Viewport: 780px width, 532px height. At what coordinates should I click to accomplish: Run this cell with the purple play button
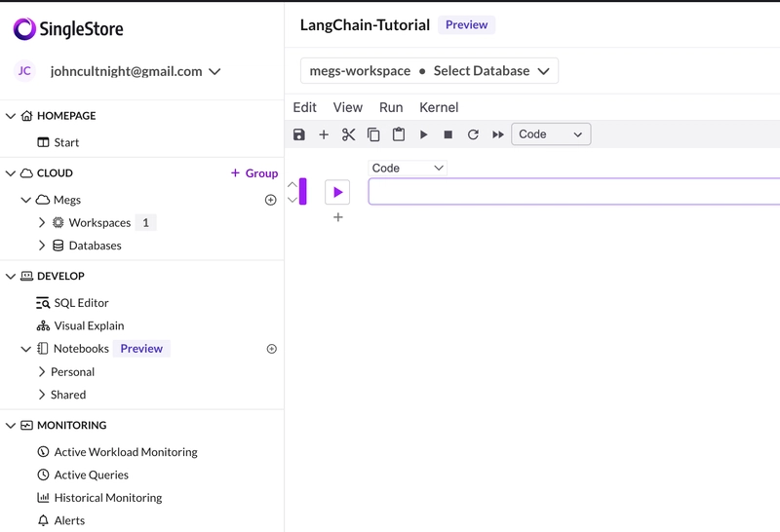tap(337, 192)
